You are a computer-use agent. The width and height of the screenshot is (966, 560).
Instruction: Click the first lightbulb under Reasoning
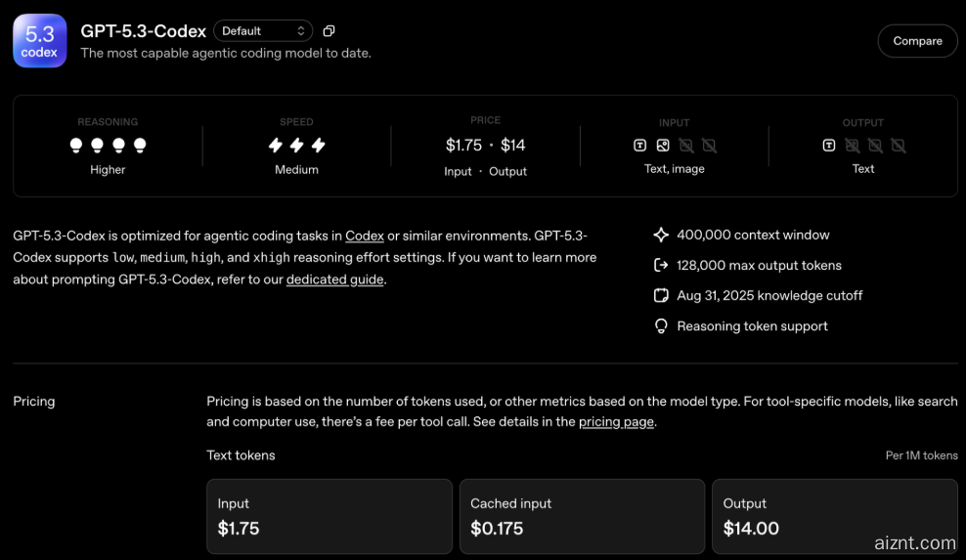tap(76, 146)
